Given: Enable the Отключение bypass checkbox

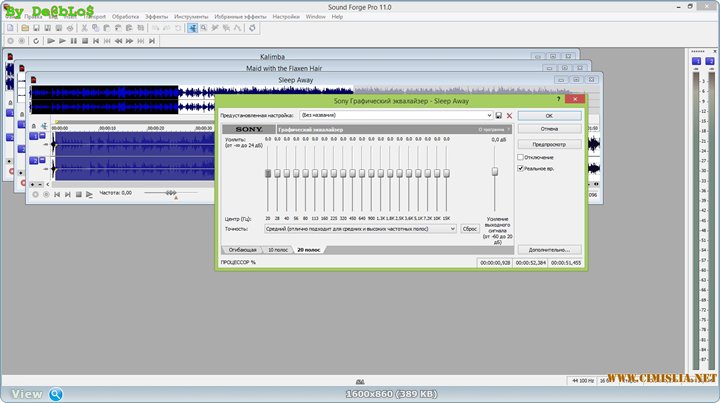Looking at the screenshot, I should pos(520,157).
